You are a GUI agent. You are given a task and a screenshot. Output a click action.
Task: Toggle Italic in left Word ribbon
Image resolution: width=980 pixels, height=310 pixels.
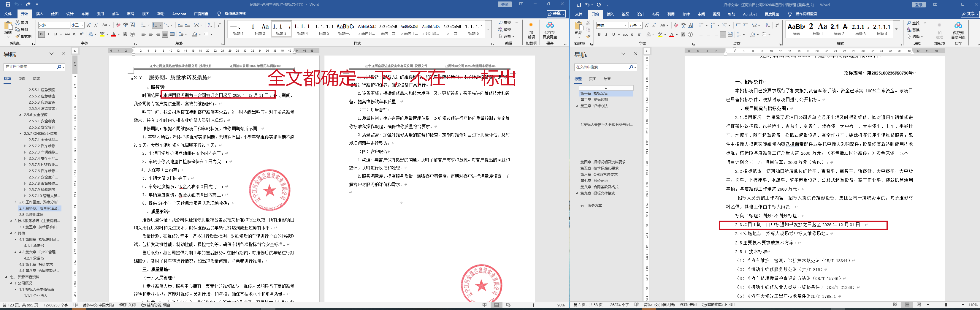(48, 34)
